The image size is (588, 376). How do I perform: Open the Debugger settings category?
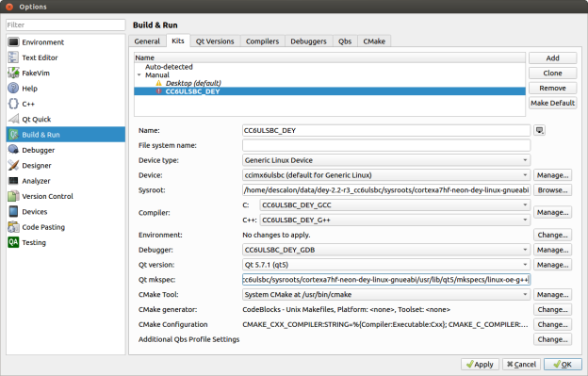pos(66,150)
